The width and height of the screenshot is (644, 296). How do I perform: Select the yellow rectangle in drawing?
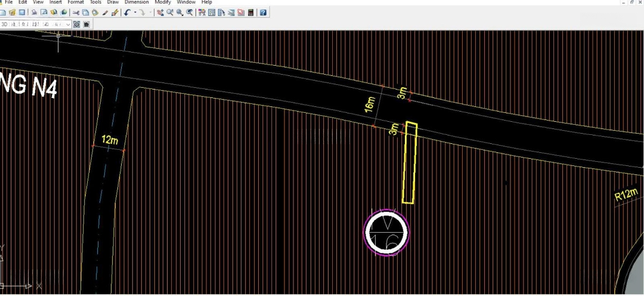click(x=409, y=163)
